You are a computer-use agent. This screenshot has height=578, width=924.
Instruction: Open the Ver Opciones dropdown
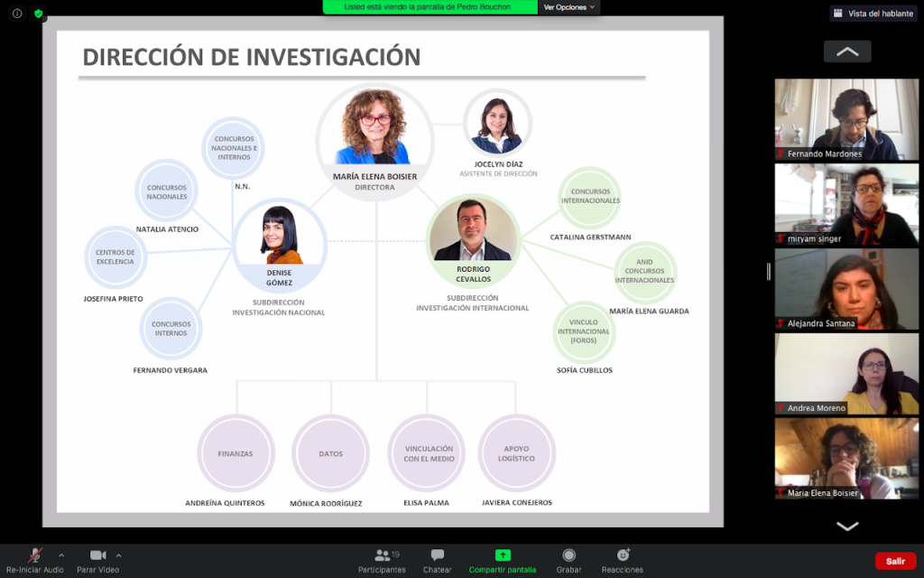(x=569, y=7)
